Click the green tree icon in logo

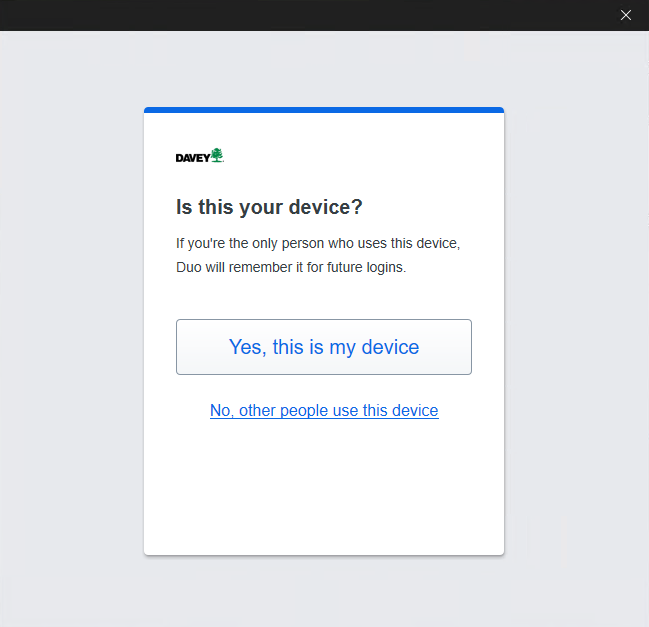pos(217,155)
